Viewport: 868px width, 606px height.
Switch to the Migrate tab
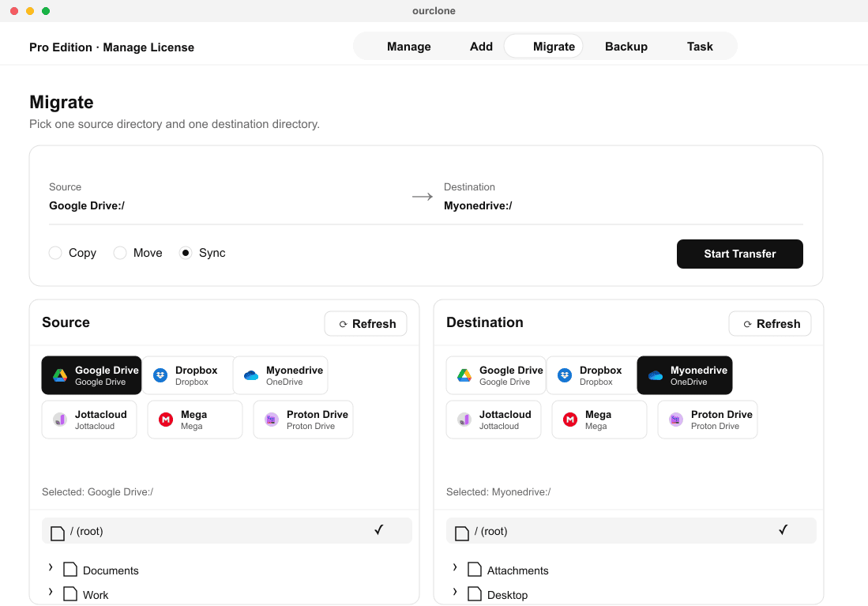tap(543, 47)
